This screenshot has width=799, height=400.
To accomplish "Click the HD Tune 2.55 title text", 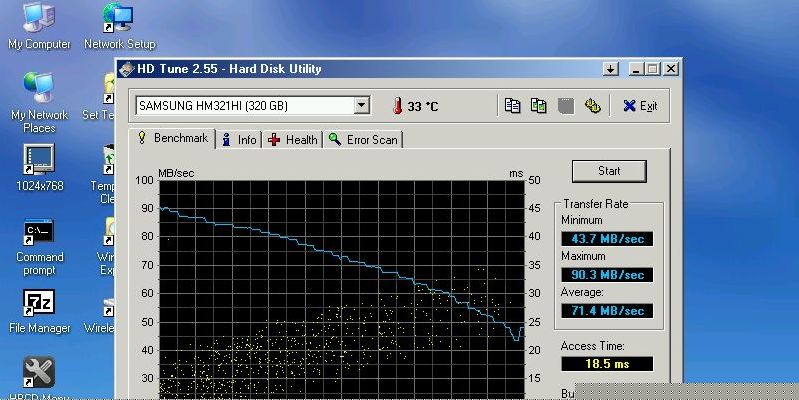I will (229, 69).
